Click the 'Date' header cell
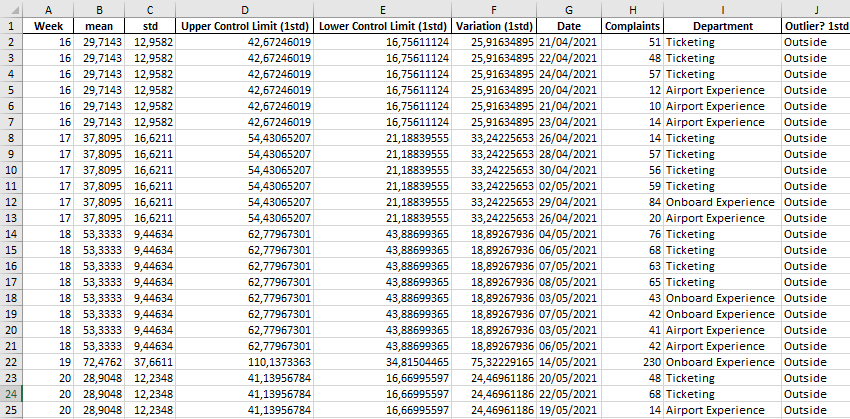The image size is (850, 419). (x=569, y=26)
